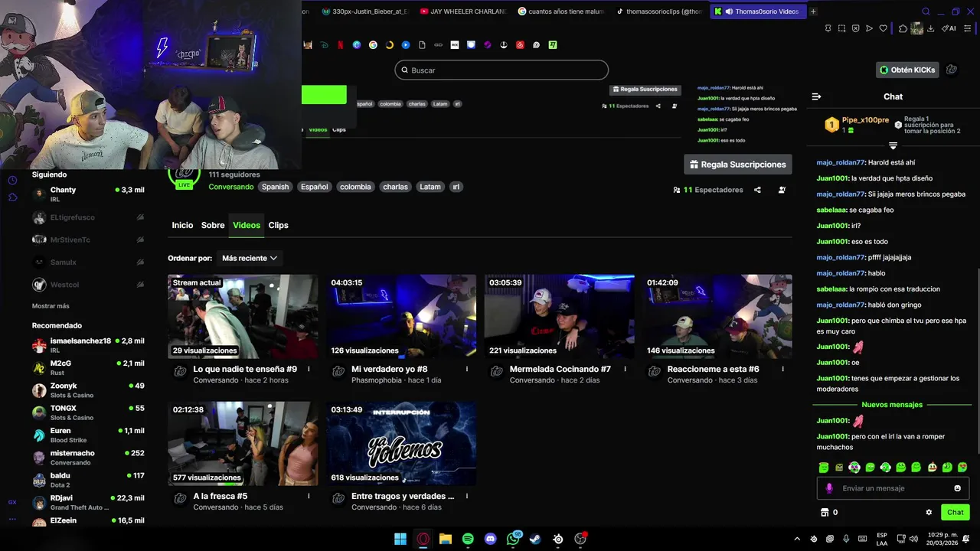
Task: Click the purple microphone icon in chat box
Action: click(x=829, y=488)
